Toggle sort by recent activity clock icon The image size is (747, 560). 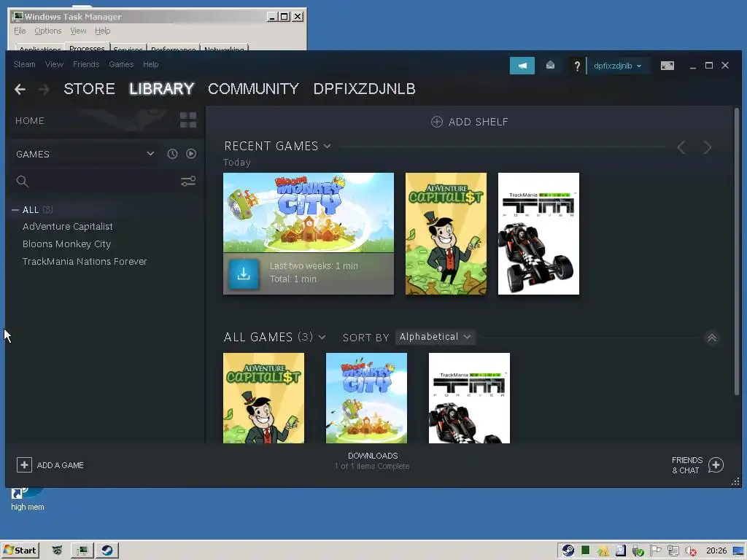pyautogui.click(x=172, y=154)
